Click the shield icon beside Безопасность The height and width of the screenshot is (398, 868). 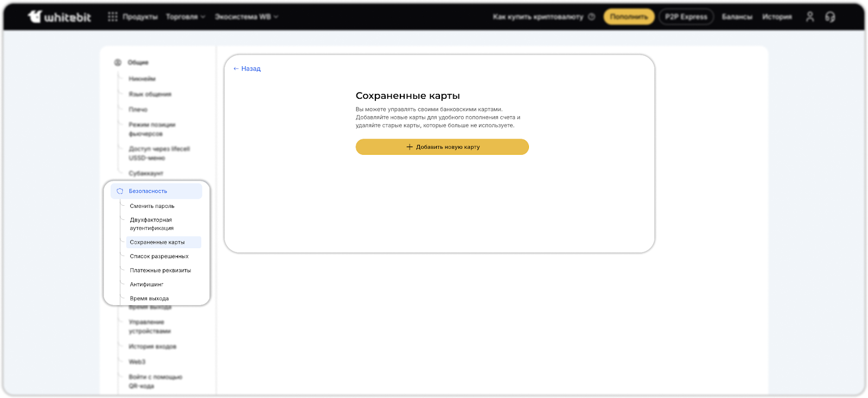point(120,191)
